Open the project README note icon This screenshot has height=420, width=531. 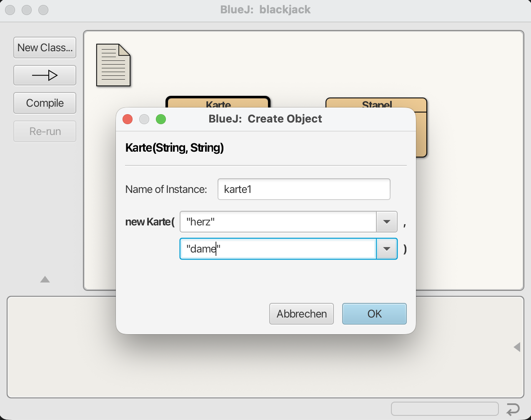pos(113,65)
